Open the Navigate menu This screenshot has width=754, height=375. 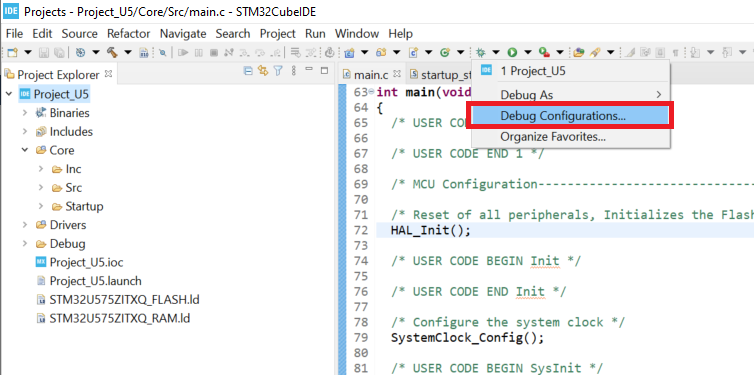coord(183,34)
